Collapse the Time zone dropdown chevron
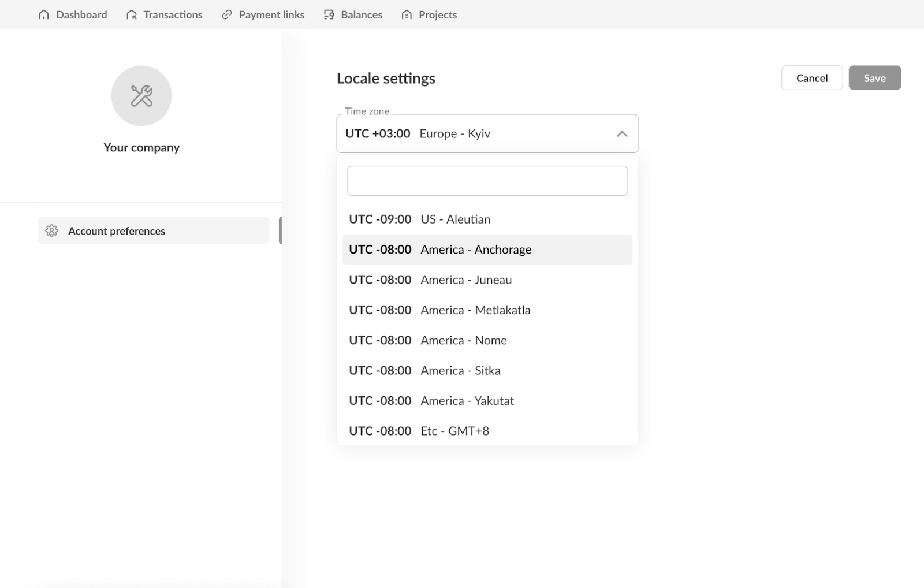The width and height of the screenshot is (924, 588). [x=621, y=134]
